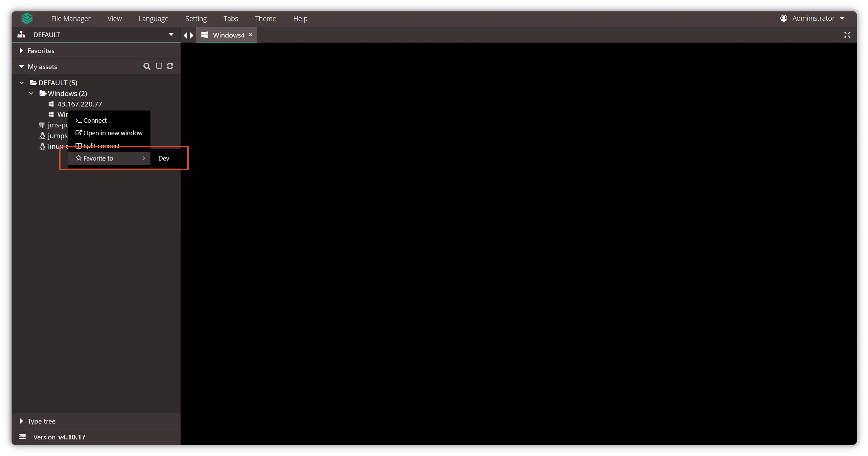Select asset 43.167.220.77

[x=79, y=104]
